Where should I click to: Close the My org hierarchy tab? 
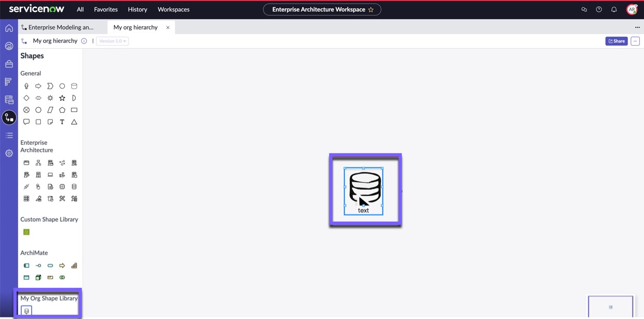pyautogui.click(x=168, y=27)
